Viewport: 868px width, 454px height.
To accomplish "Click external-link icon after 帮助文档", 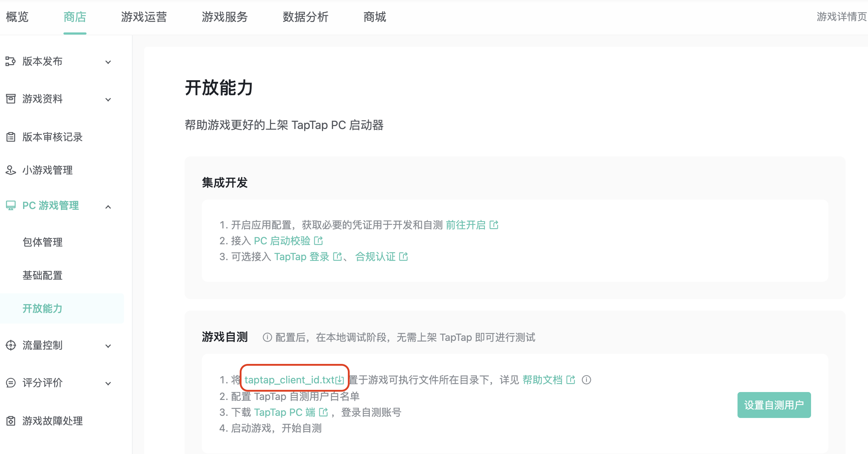I will click(x=571, y=380).
